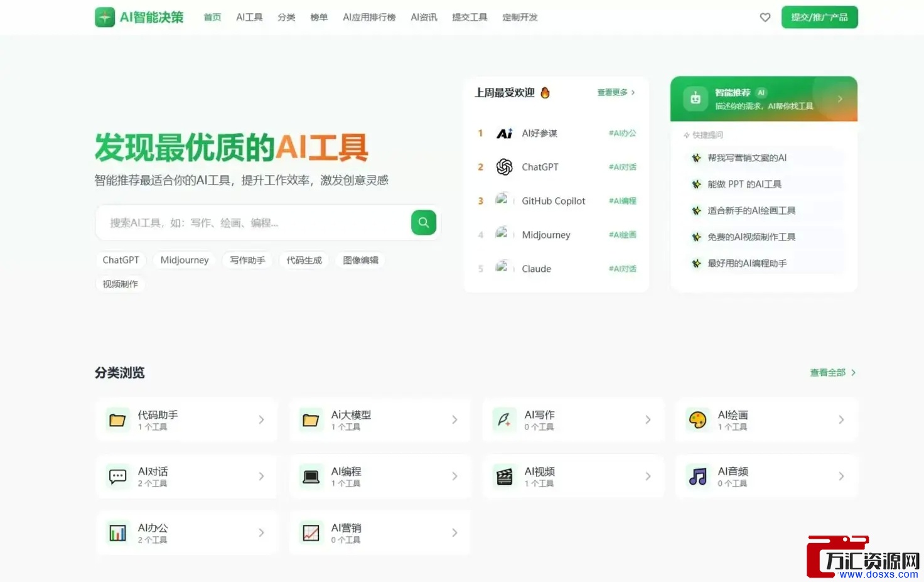Open the 定制开发 navigation item
This screenshot has height=582, width=924.
[520, 18]
